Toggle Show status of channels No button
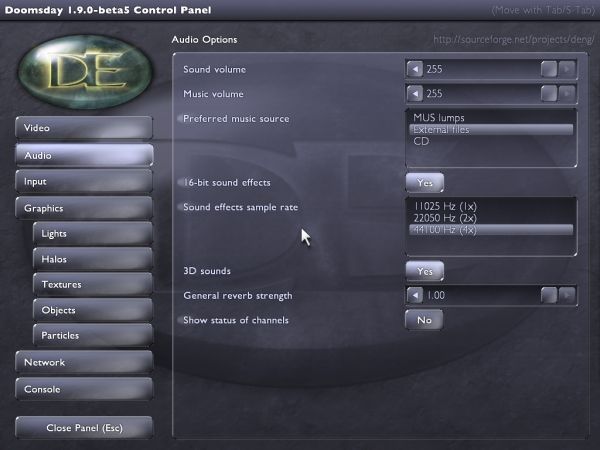 click(424, 320)
